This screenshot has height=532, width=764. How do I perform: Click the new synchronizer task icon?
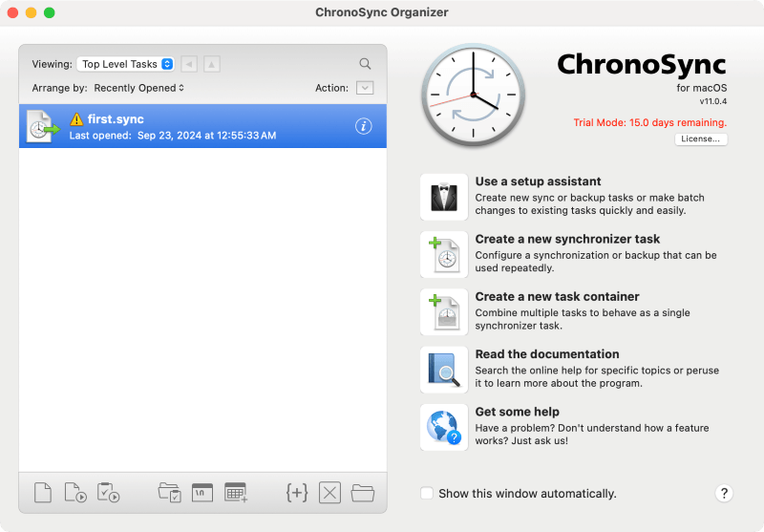pos(444,254)
